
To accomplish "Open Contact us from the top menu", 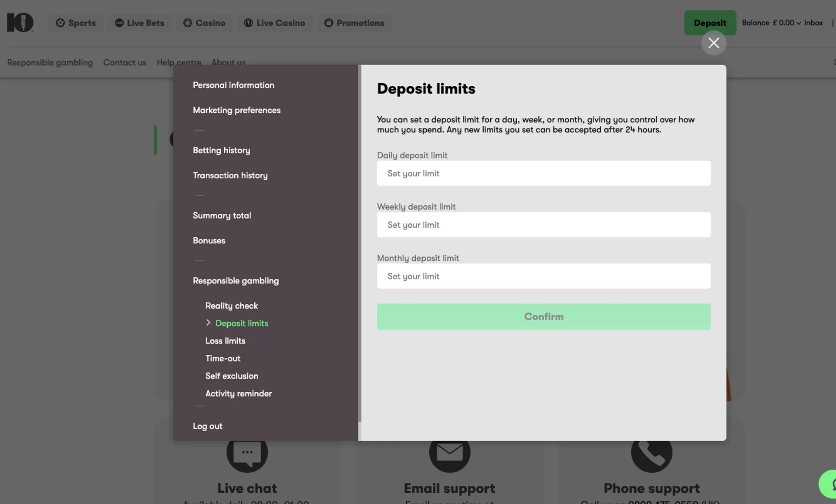I will coord(125,63).
